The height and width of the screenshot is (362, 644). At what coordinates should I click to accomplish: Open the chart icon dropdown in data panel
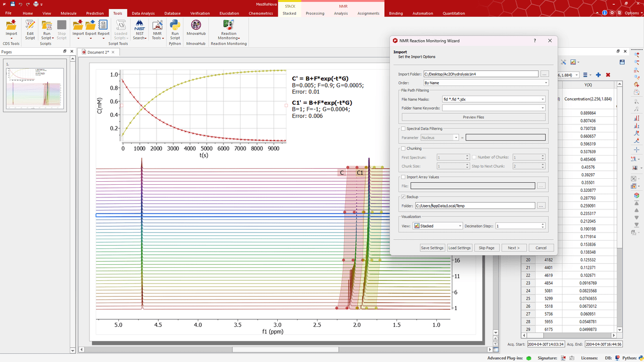point(574,62)
